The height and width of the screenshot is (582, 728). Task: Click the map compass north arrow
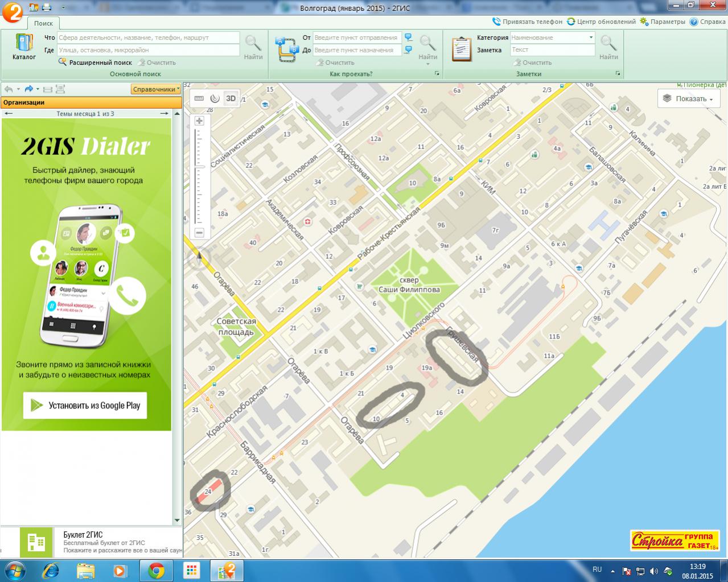point(199,259)
